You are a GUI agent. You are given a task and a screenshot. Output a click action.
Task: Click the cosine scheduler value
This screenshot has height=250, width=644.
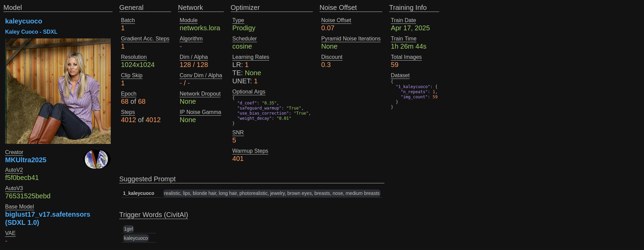pos(242,46)
